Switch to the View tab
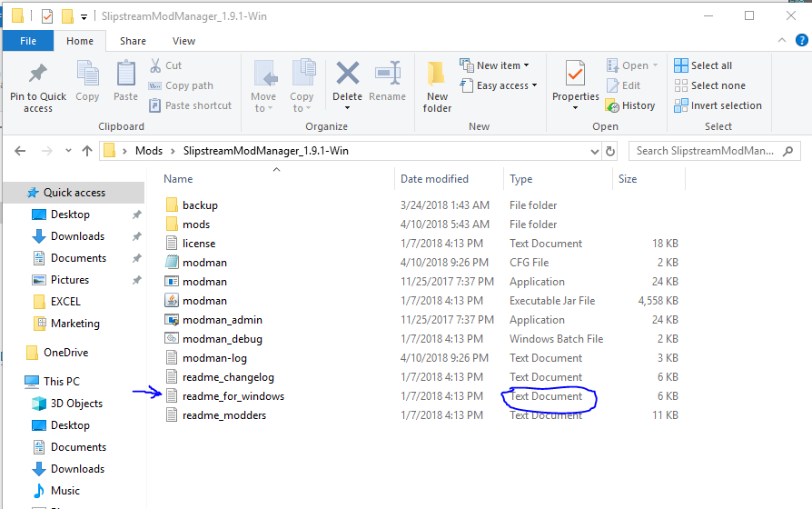This screenshot has width=812, height=509. [x=183, y=41]
